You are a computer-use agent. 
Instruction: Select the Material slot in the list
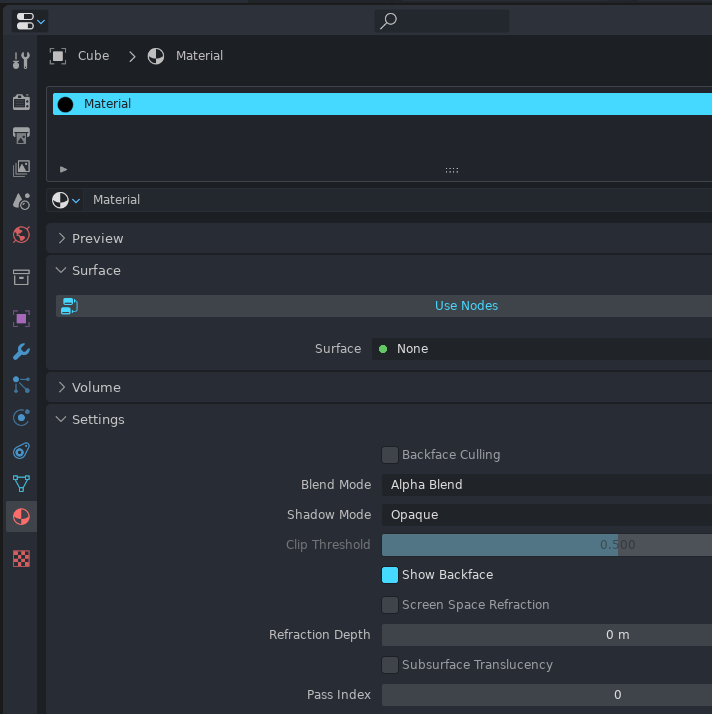click(382, 104)
